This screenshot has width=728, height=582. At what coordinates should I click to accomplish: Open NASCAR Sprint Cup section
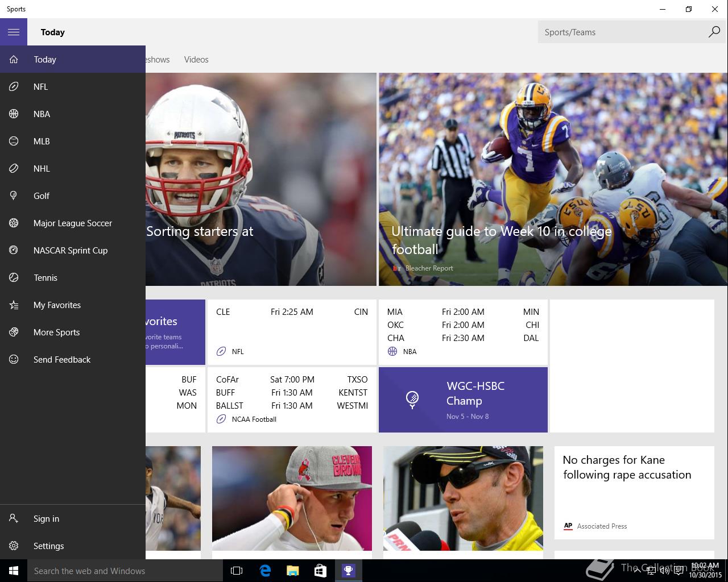point(73,250)
